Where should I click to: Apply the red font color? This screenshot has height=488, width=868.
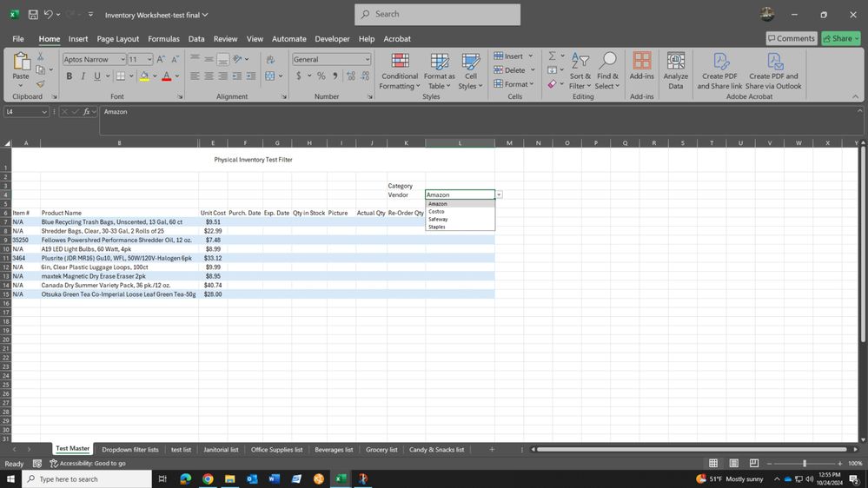[167, 76]
